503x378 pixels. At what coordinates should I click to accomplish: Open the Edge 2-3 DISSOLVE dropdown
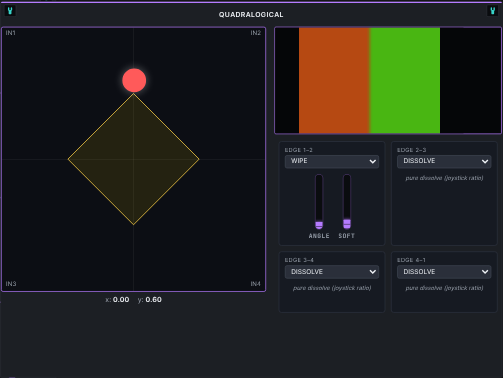pyautogui.click(x=444, y=161)
